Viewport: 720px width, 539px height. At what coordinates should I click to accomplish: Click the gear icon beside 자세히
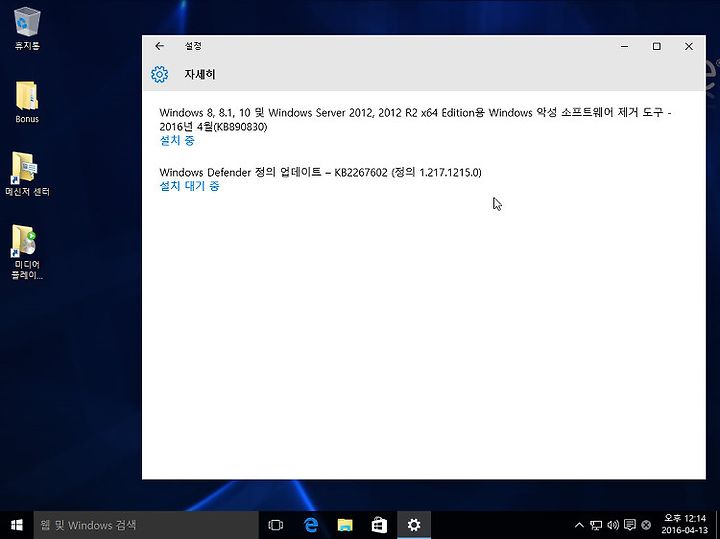[x=159, y=74]
